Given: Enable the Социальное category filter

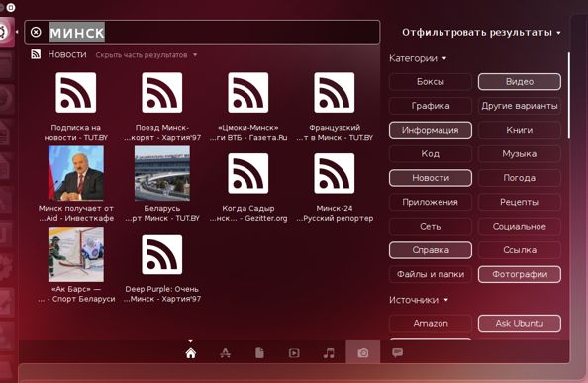Looking at the screenshot, I should pyautogui.click(x=520, y=227).
